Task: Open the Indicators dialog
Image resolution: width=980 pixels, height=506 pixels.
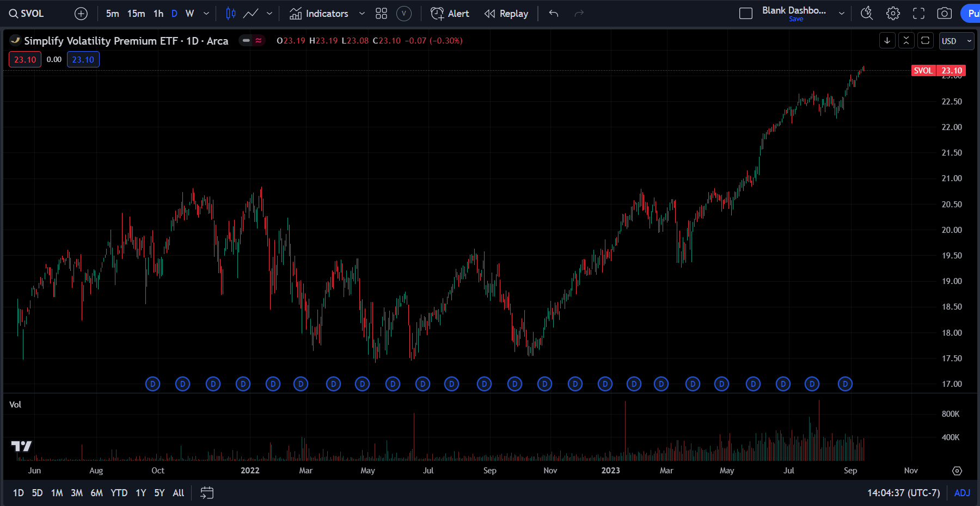Action: click(319, 14)
